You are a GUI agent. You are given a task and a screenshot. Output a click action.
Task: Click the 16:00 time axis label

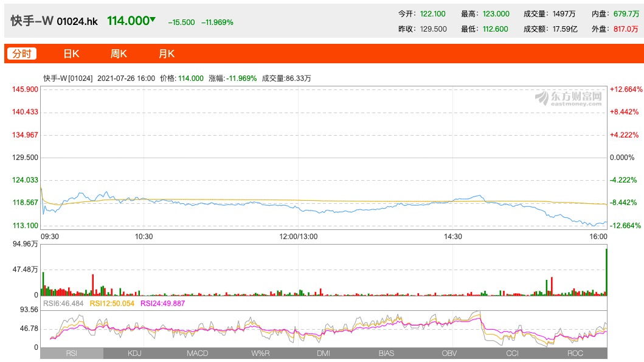598,237
